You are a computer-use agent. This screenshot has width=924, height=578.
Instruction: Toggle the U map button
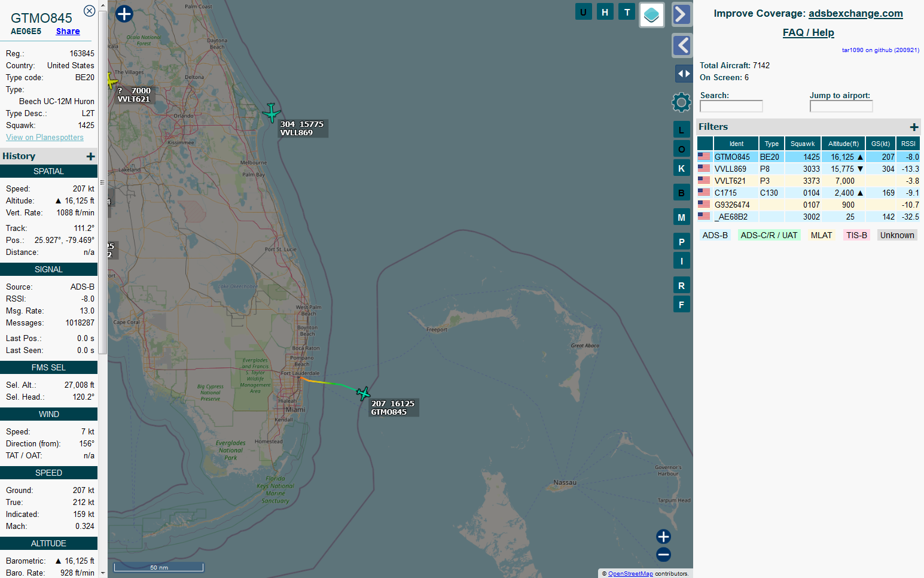(583, 12)
